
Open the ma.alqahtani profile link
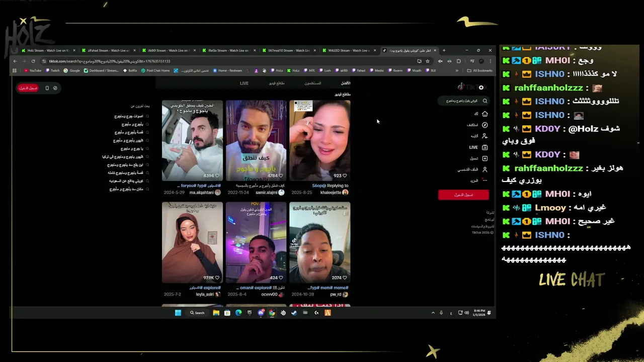202,193
